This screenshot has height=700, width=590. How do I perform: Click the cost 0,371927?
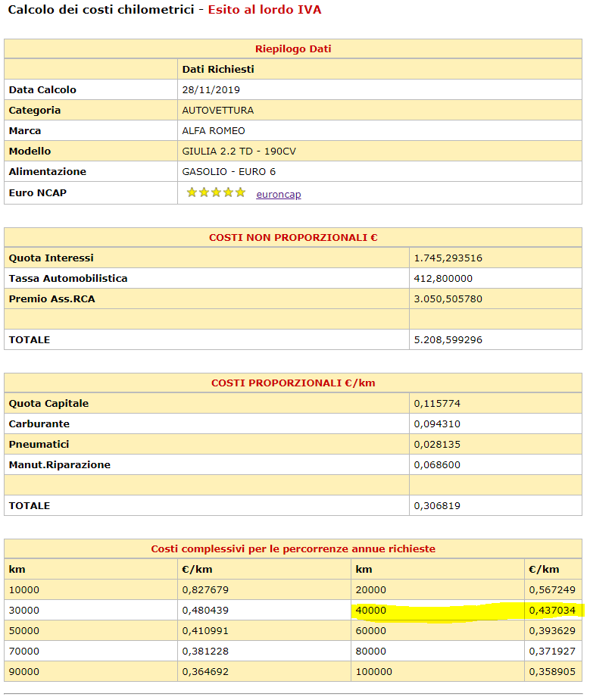point(552,652)
